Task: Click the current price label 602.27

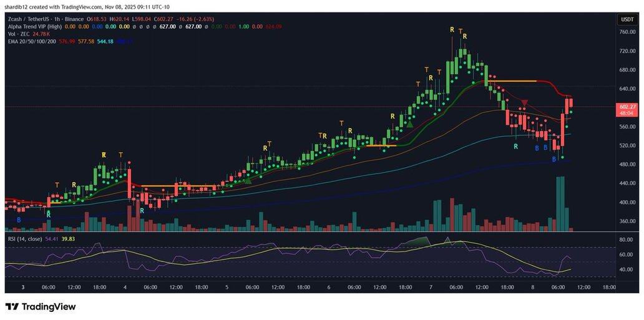Action: 626,107
